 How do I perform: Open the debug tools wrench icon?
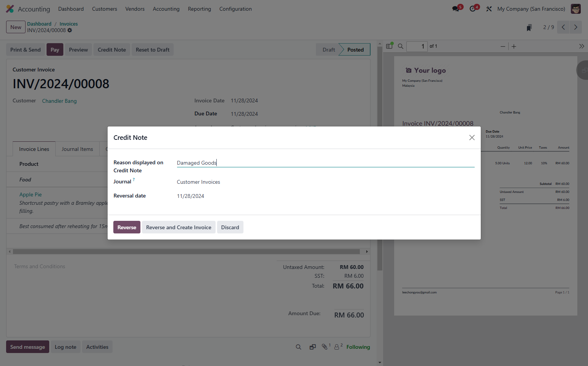pyautogui.click(x=489, y=9)
